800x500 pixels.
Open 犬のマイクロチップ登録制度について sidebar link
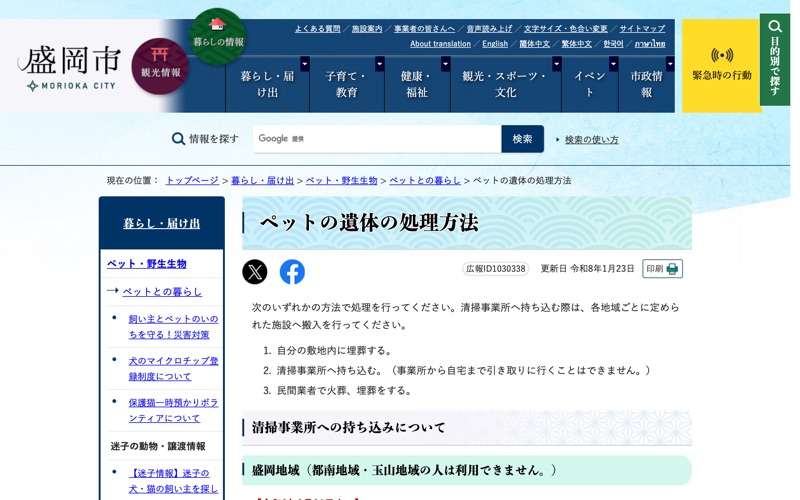[173, 368]
